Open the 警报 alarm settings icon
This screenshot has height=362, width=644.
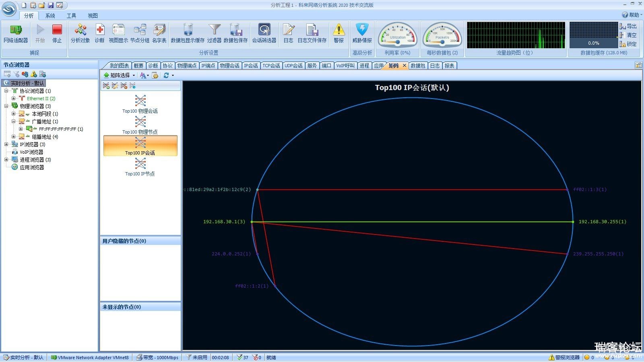(x=339, y=34)
